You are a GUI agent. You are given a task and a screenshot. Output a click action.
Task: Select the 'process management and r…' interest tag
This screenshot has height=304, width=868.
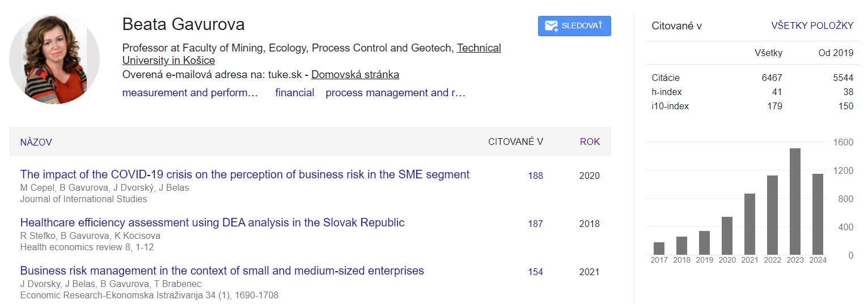395,93
